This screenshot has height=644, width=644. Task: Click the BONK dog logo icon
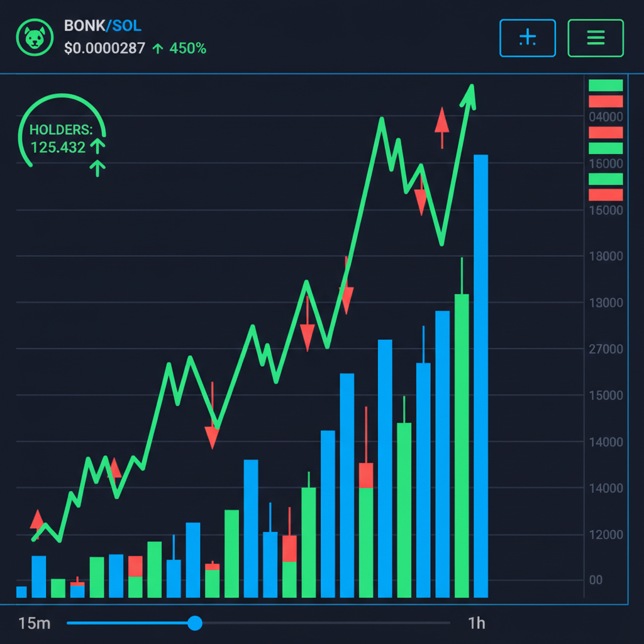pos(35,37)
